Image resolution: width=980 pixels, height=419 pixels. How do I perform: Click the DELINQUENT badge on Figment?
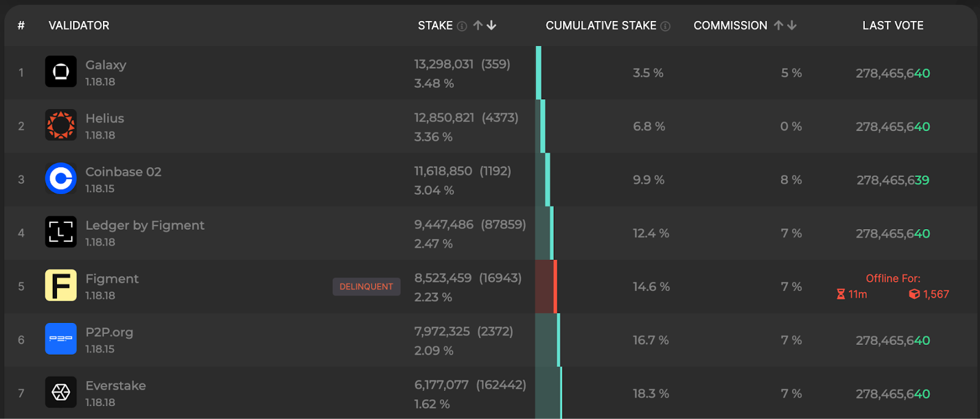366,287
